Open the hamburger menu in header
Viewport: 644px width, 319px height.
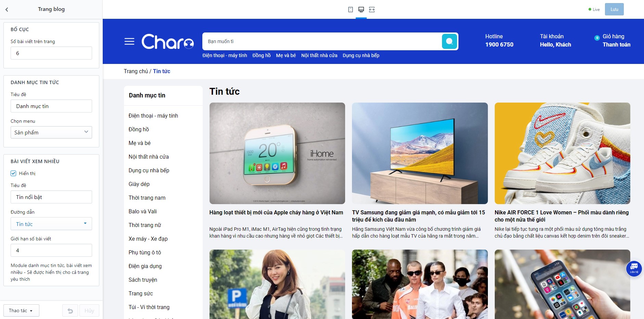coord(129,42)
